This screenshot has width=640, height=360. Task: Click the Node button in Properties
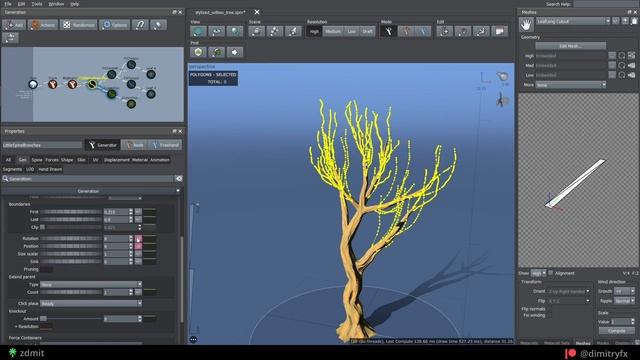(x=134, y=145)
